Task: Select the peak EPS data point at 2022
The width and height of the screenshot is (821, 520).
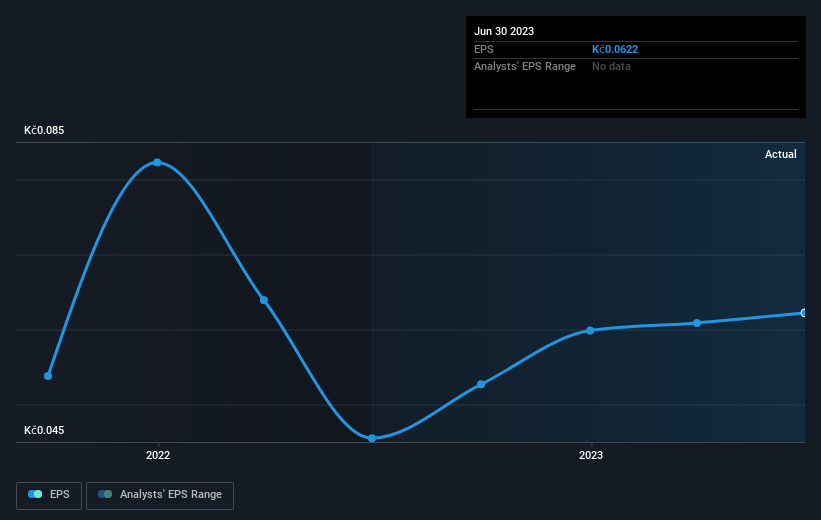Action: click(x=157, y=163)
